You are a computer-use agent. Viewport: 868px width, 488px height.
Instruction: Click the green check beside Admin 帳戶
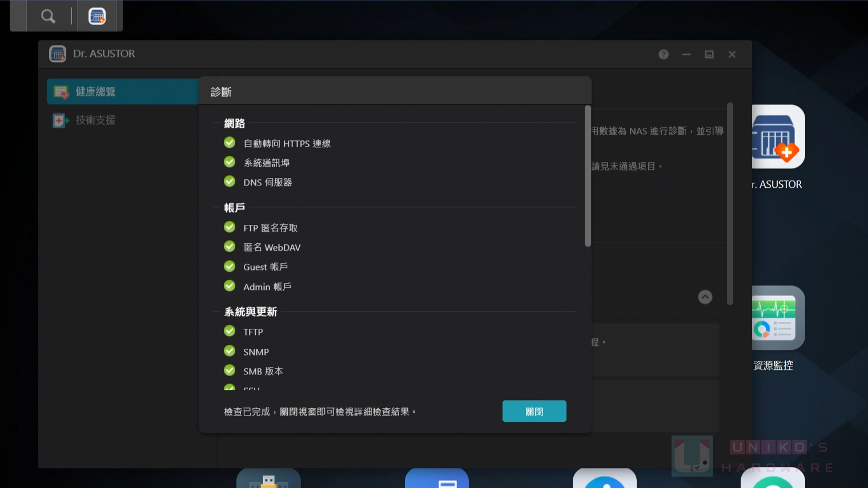tap(230, 286)
